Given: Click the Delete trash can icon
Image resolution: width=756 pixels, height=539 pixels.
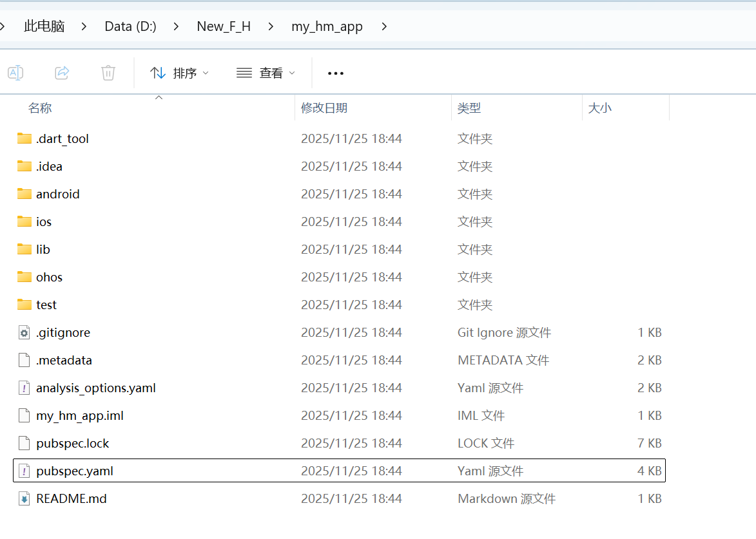Looking at the screenshot, I should pyautogui.click(x=108, y=73).
